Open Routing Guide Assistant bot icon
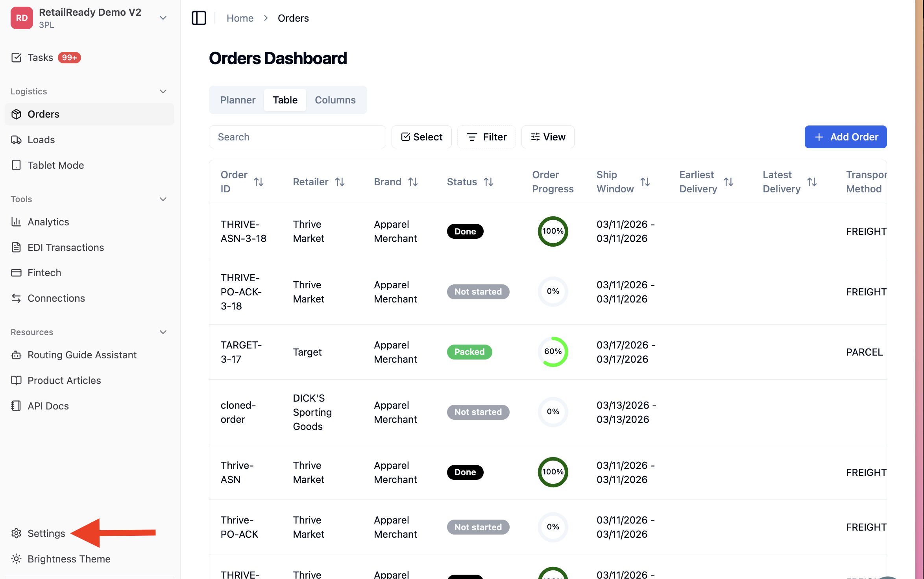924x579 pixels. pos(17,355)
